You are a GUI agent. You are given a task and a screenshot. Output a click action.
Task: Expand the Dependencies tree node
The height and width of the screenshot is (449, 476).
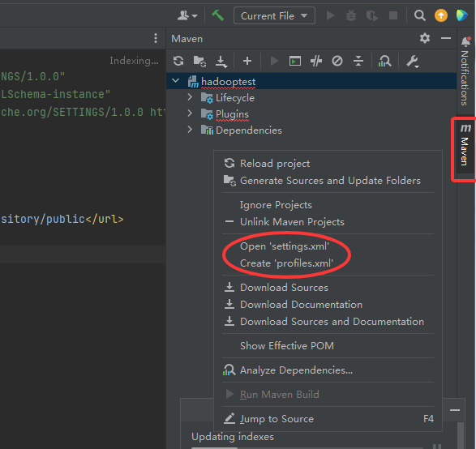(x=190, y=130)
